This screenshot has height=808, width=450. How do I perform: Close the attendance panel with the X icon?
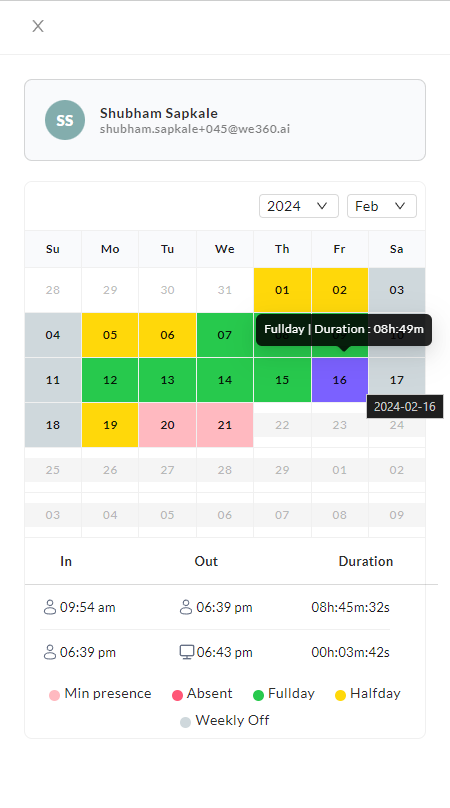pyautogui.click(x=38, y=26)
